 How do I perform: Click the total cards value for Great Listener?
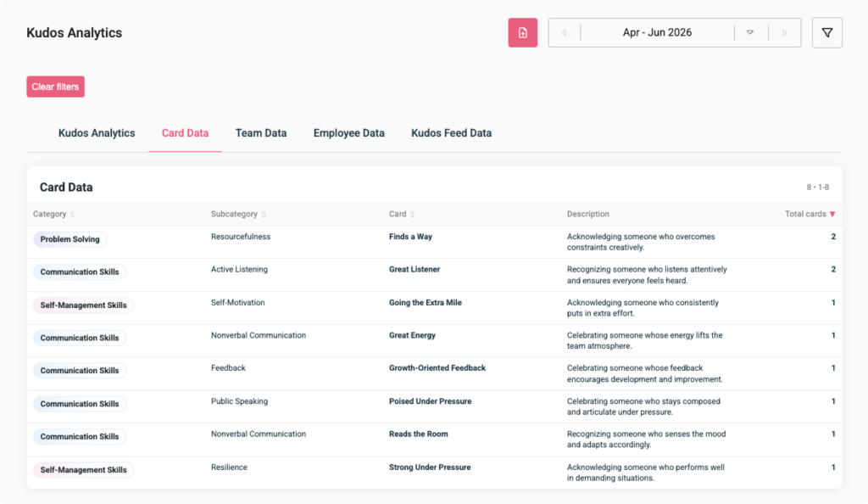click(x=833, y=269)
